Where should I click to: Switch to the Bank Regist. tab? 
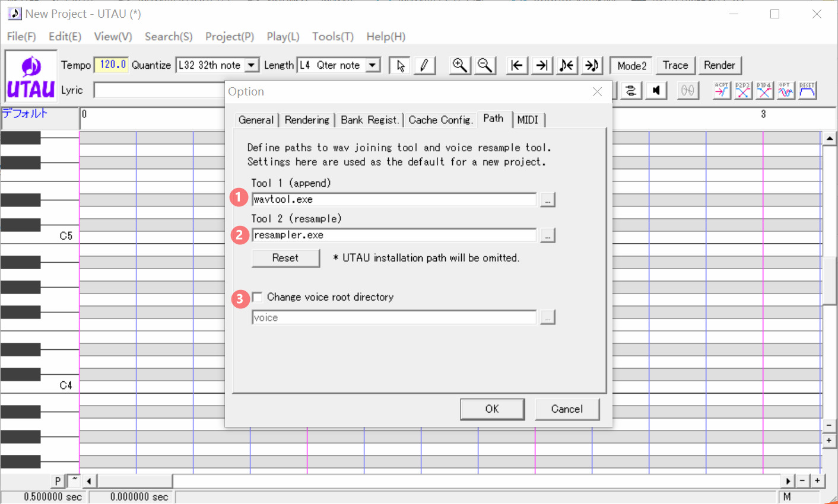[370, 120]
